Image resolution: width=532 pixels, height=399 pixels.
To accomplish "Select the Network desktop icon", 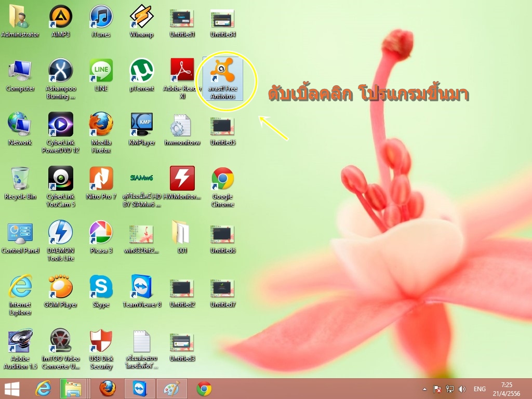I will pos(20,129).
